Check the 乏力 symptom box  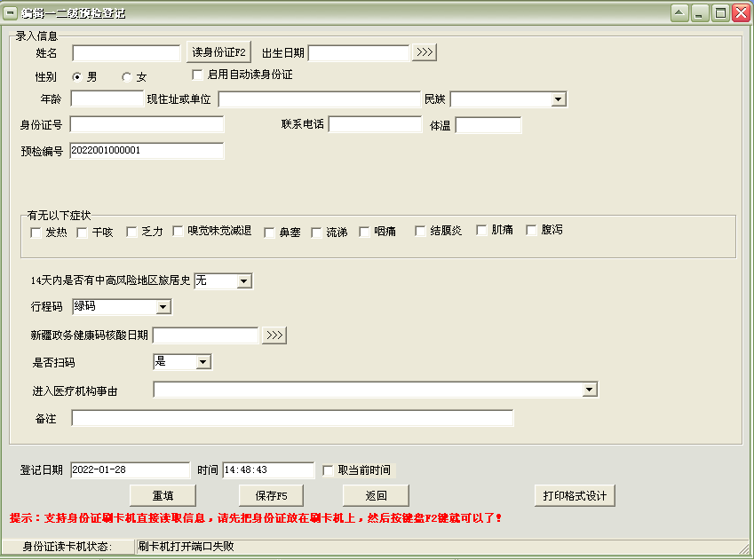(131, 233)
